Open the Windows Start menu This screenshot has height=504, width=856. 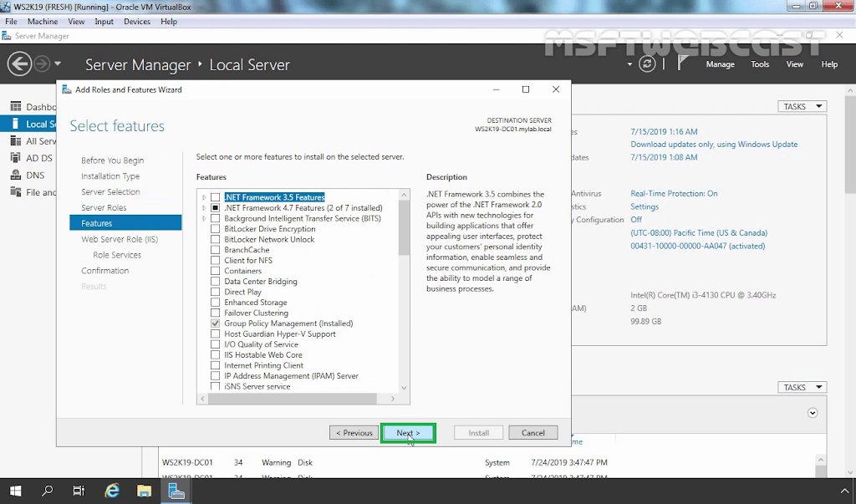(x=15, y=491)
